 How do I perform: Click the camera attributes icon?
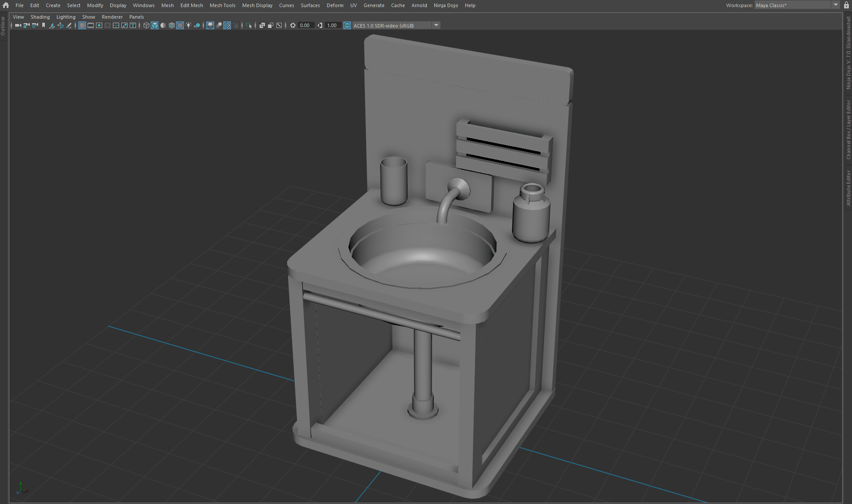pos(35,25)
